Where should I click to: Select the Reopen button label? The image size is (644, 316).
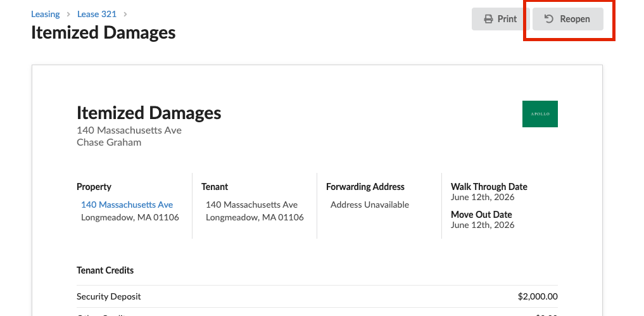coord(575,19)
